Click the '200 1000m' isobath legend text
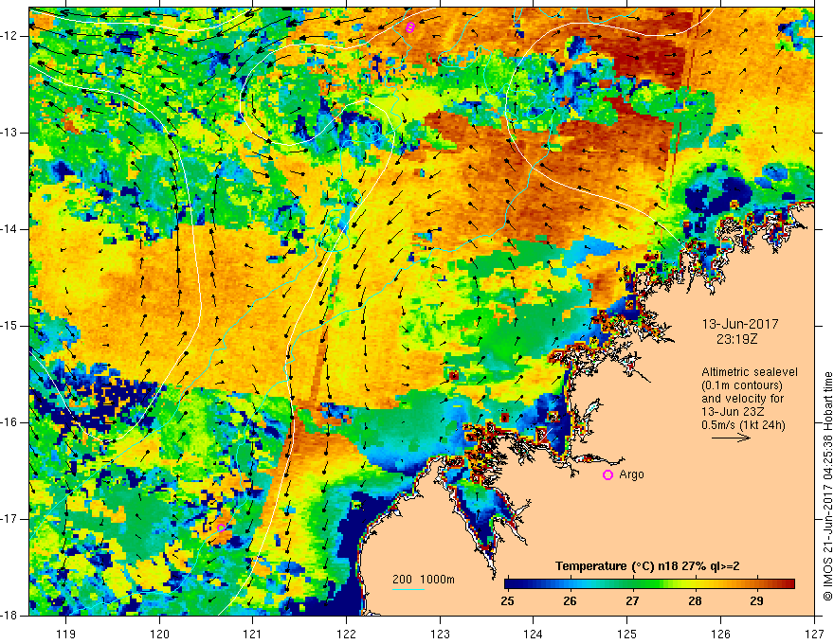This screenshot has height=644, width=834. (x=424, y=580)
